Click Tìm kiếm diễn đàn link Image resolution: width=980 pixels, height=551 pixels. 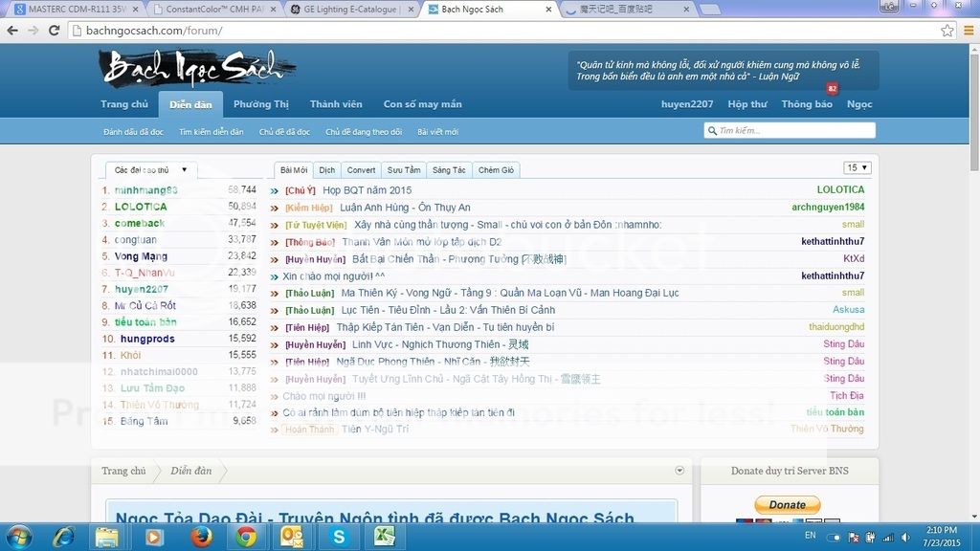coord(212,132)
